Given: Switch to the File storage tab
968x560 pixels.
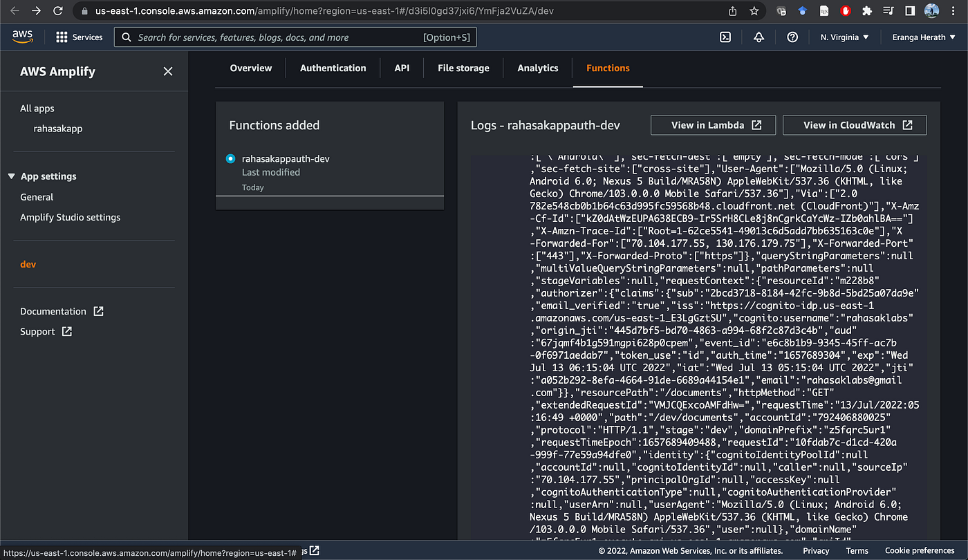Looking at the screenshot, I should pyautogui.click(x=463, y=68).
